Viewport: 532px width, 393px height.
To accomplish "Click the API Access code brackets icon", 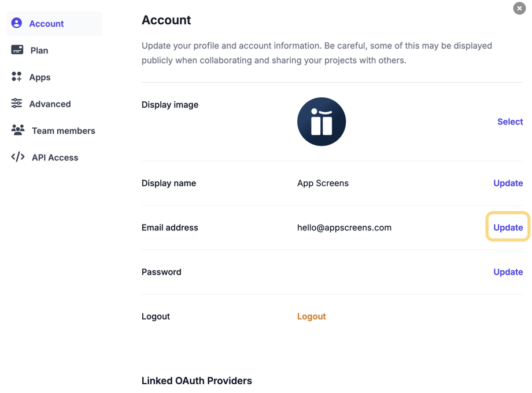I will click(18, 157).
